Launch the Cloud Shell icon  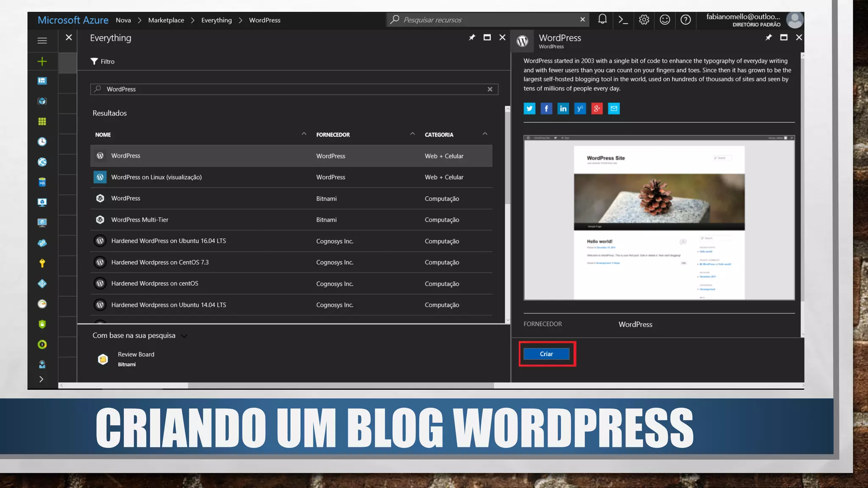tap(623, 19)
